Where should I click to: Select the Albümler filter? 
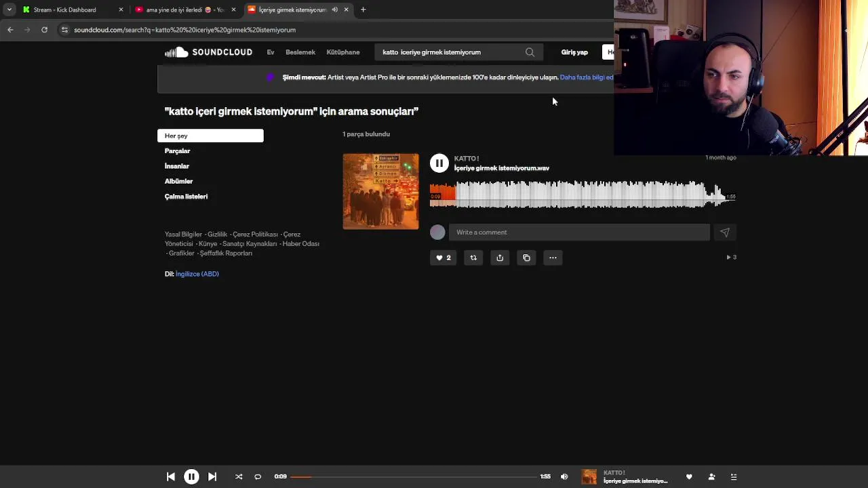(x=178, y=182)
